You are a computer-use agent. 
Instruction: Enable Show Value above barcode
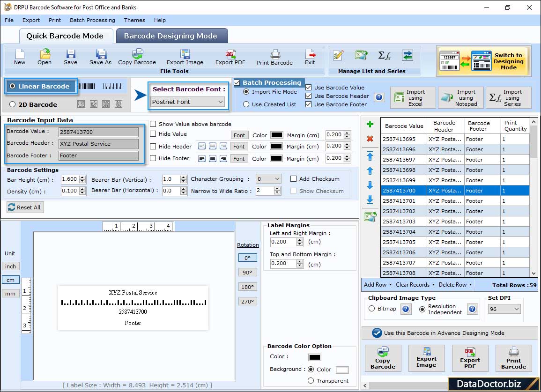[x=153, y=124]
